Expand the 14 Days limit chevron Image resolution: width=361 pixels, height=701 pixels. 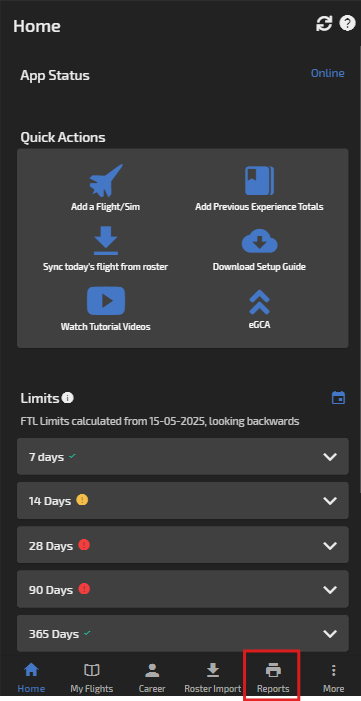tap(330, 501)
